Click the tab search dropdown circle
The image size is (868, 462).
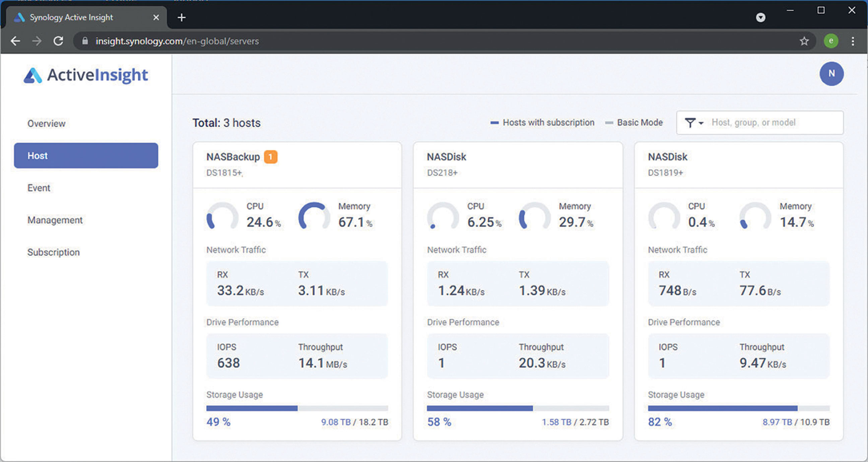coord(760,17)
